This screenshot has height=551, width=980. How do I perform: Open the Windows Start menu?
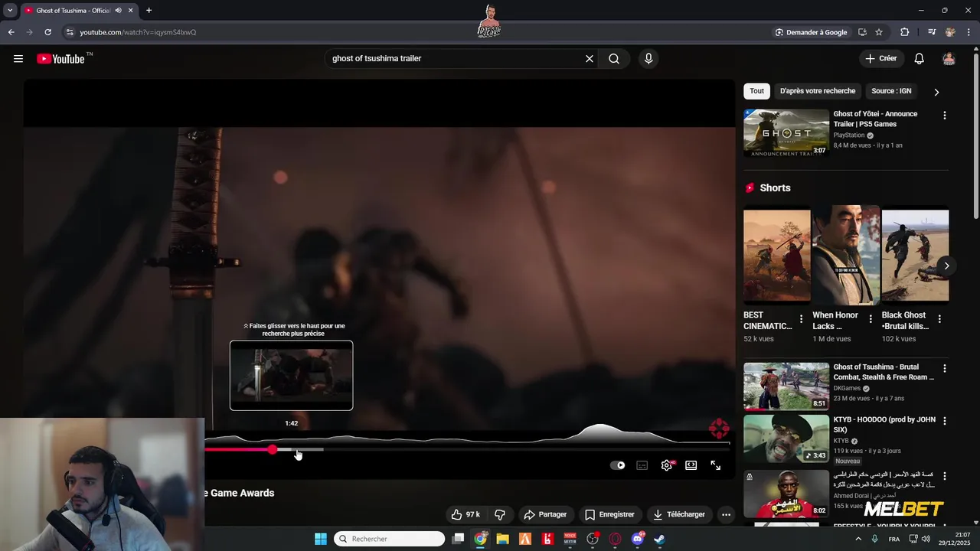tap(321, 539)
